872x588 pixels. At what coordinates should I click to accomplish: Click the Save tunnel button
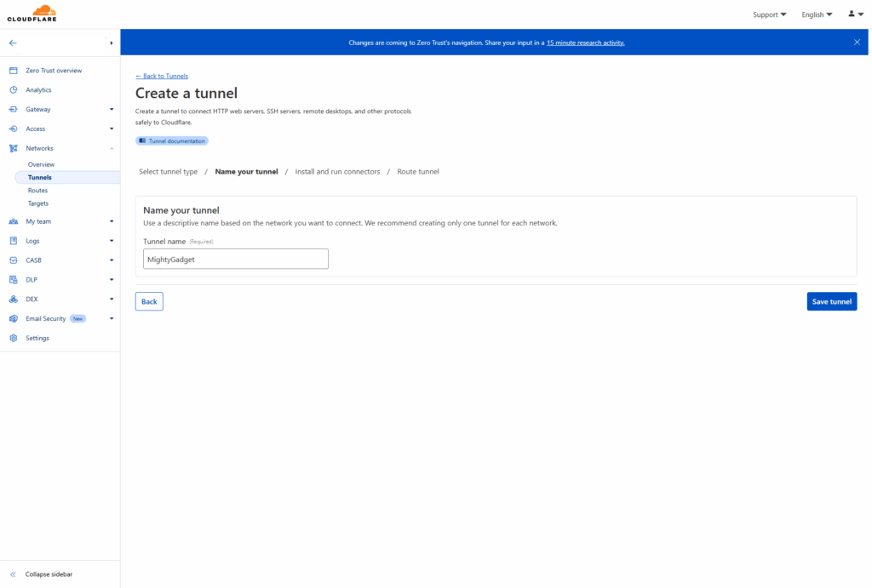pyautogui.click(x=831, y=302)
